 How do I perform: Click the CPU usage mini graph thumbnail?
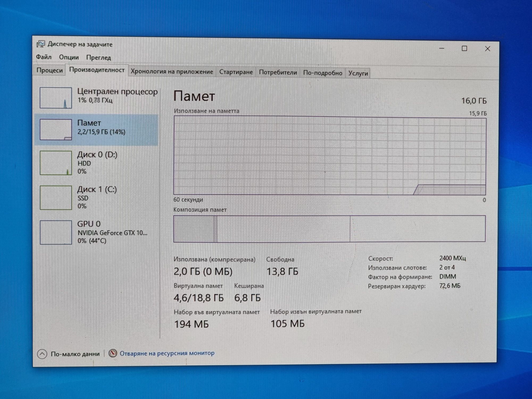point(56,98)
